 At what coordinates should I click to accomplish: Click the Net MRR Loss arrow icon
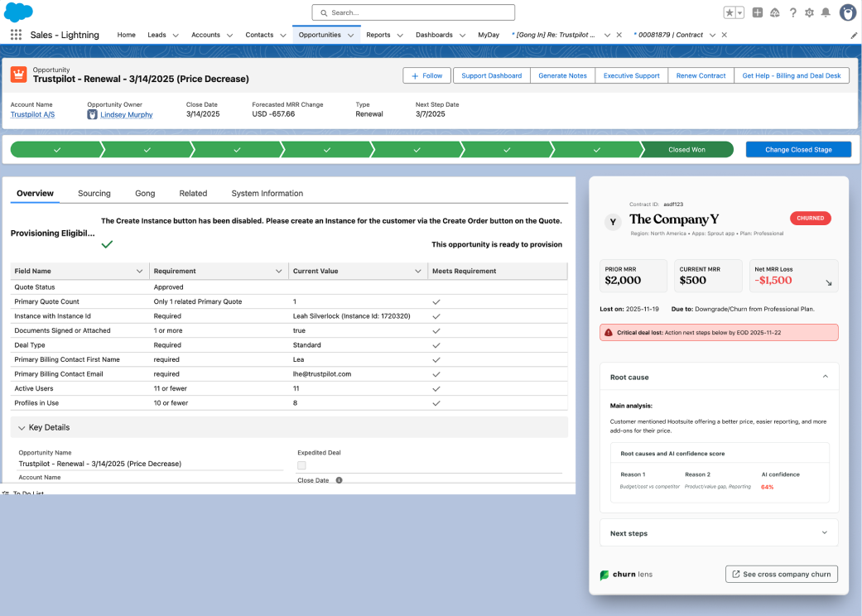point(829,282)
